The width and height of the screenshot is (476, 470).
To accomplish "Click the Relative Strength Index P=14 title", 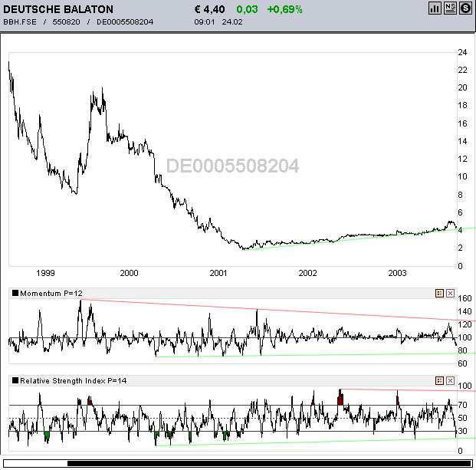I will click(73, 381).
